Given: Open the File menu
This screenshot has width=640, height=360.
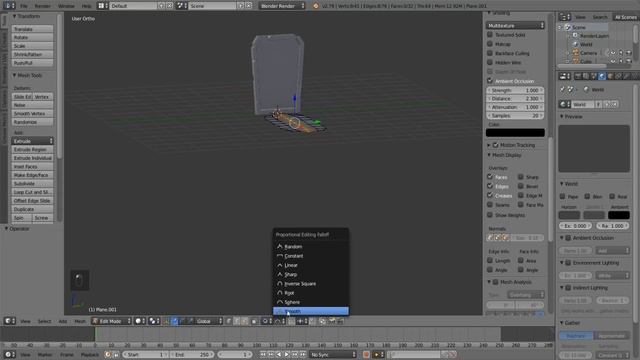Looking at the screenshot, I should click(24, 6).
